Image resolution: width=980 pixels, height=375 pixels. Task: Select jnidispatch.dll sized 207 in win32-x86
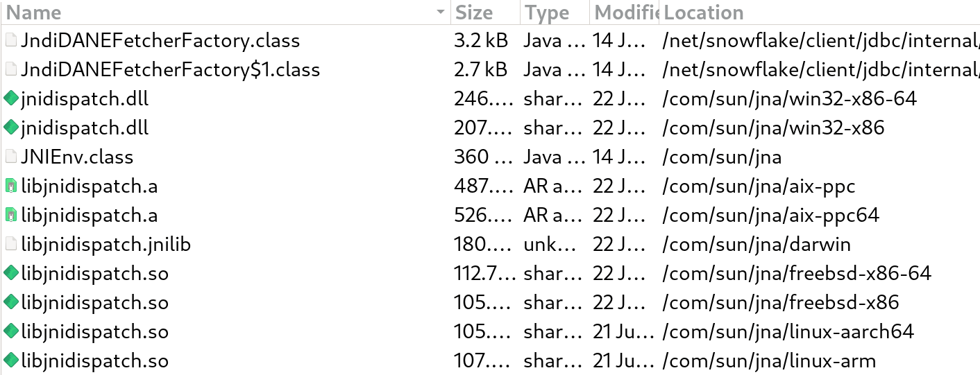85,128
